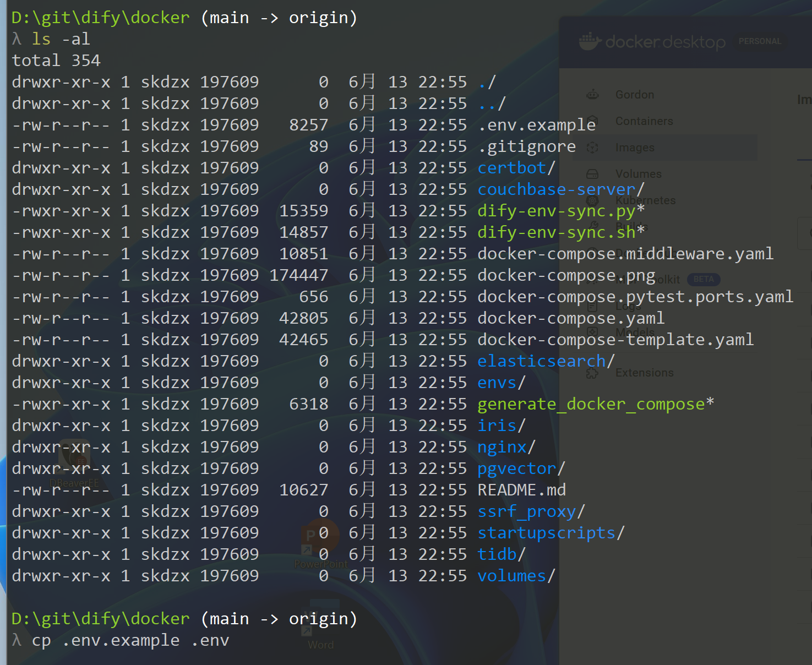Click the iris/ directory name
The width and height of the screenshot is (812, 665).
click(502, 426)
